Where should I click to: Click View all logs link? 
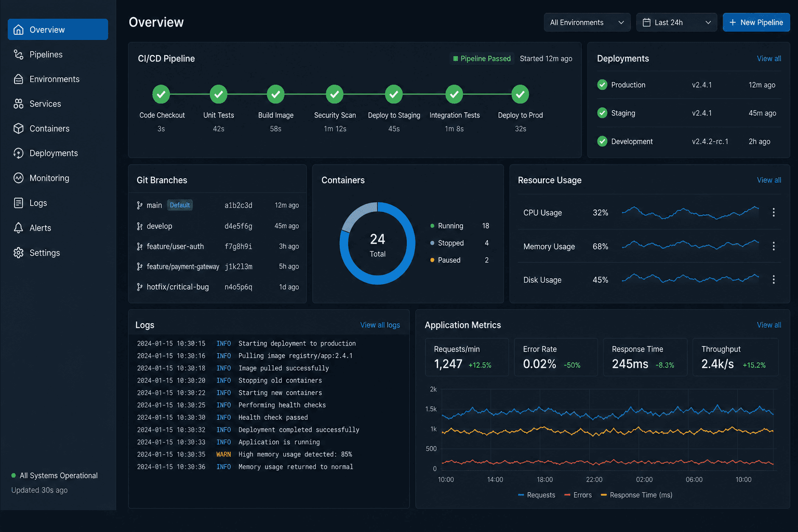coord(380,325)
